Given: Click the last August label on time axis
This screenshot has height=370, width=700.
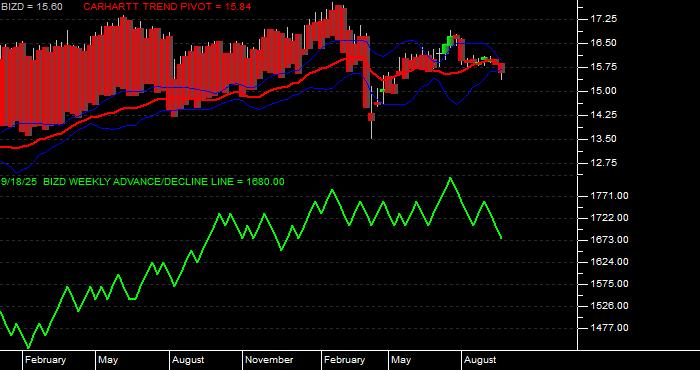Looking at the screenshot, I should pos(480,360).
